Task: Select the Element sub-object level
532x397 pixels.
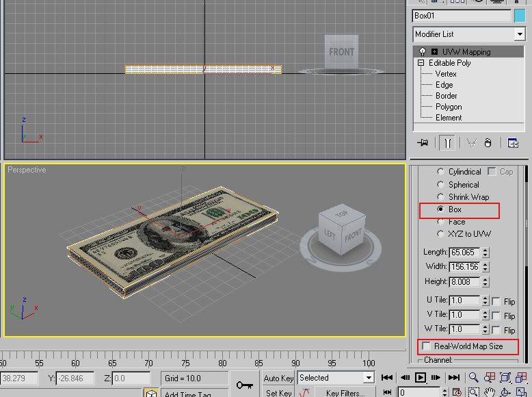Action: [x=449, y=118]
